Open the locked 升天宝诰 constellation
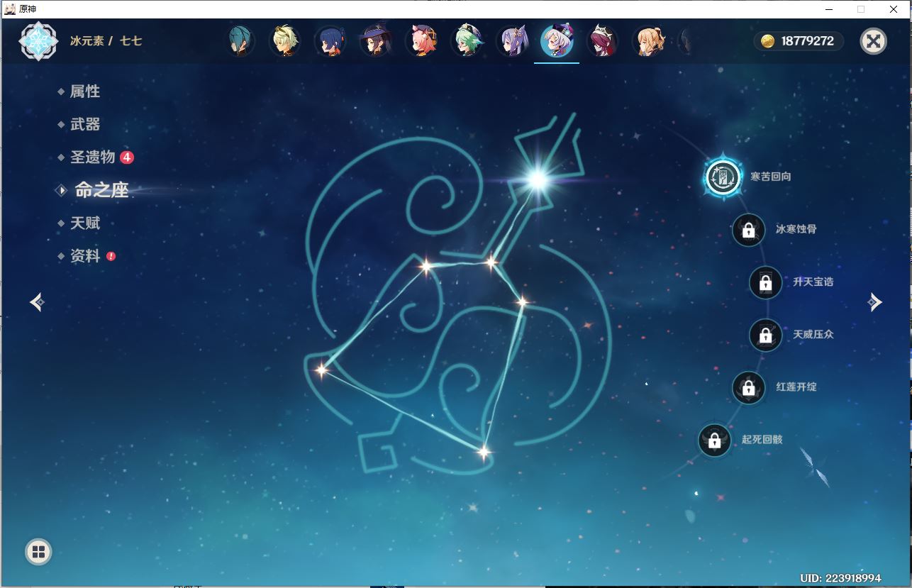This screenshot has height=588, width=912. [x=765, y=282]
